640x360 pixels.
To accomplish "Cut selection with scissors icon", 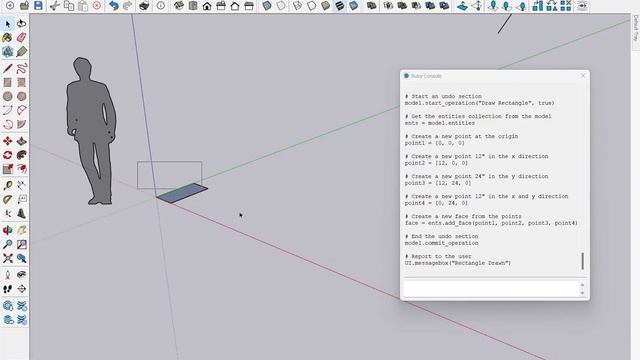I will coord(55,6).
